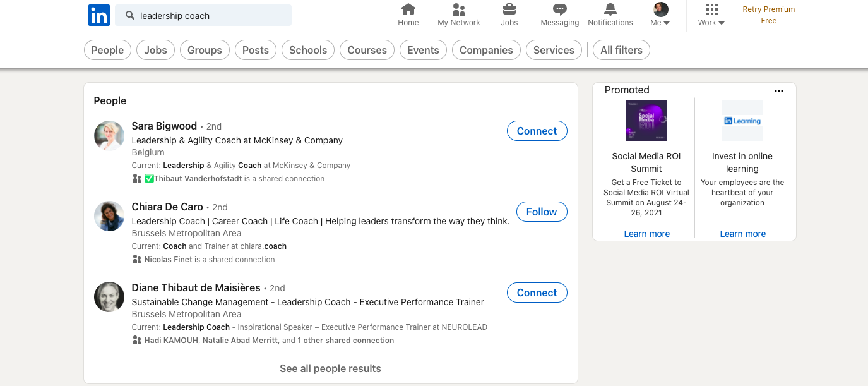Click the Social Media ROI Summit title

click(x=646, y=162)
